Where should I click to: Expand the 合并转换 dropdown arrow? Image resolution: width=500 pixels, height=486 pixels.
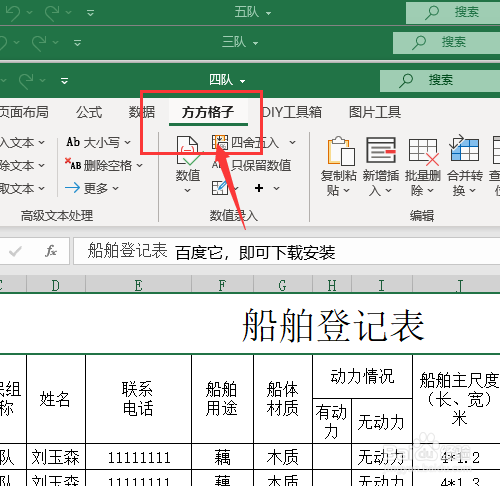coord(473,191)
